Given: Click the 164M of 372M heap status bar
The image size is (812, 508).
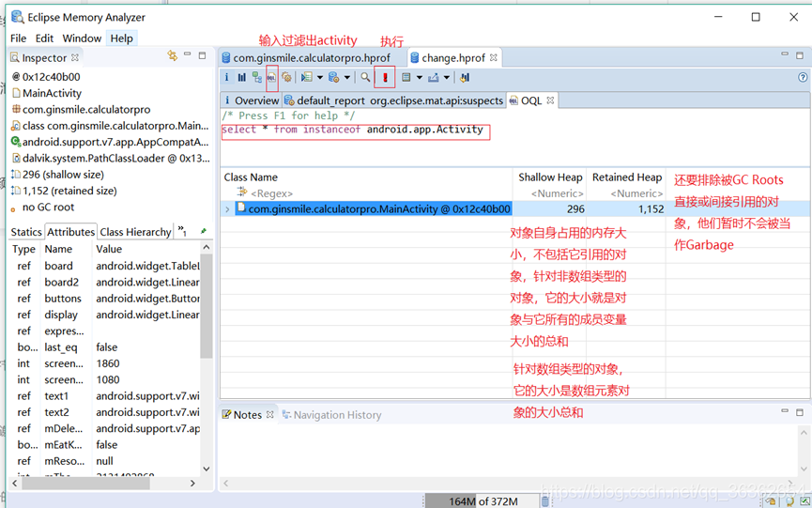Looking at the screenshot, I should [x=483, y=501].
